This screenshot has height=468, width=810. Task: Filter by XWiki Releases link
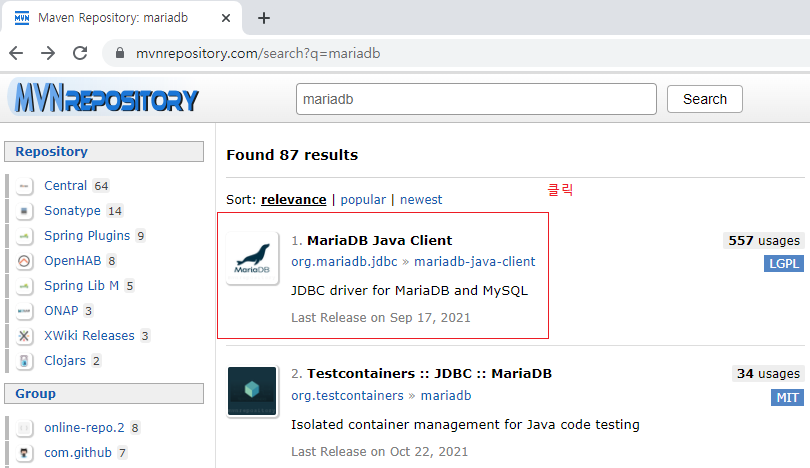click(x=89, y=335)
